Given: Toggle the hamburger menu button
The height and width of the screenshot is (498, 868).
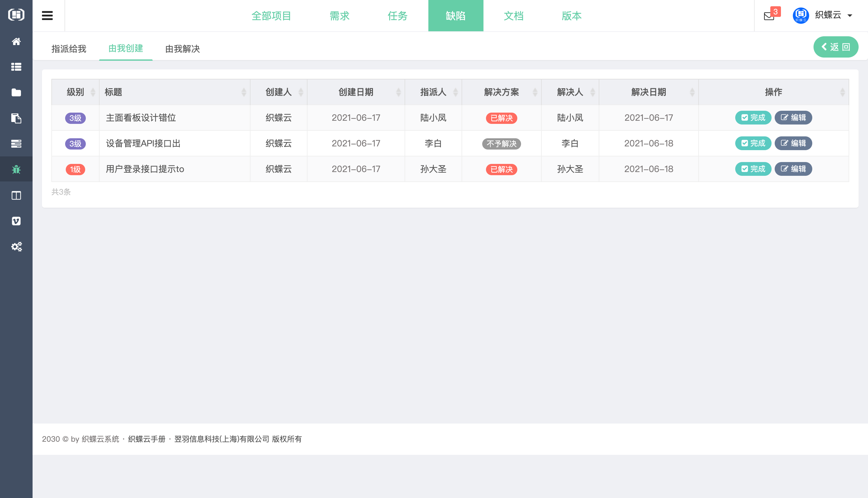Looking at the screenshot, I should point(47,16).
